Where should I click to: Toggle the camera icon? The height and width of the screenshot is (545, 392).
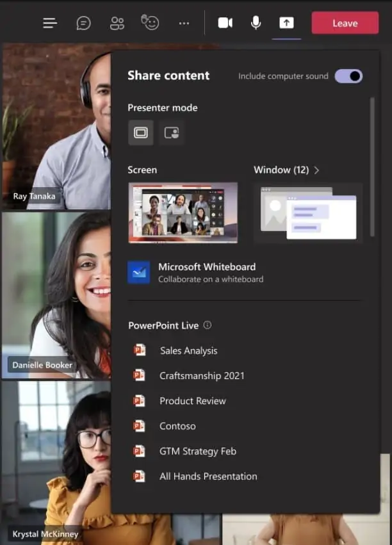click(225, 23)
